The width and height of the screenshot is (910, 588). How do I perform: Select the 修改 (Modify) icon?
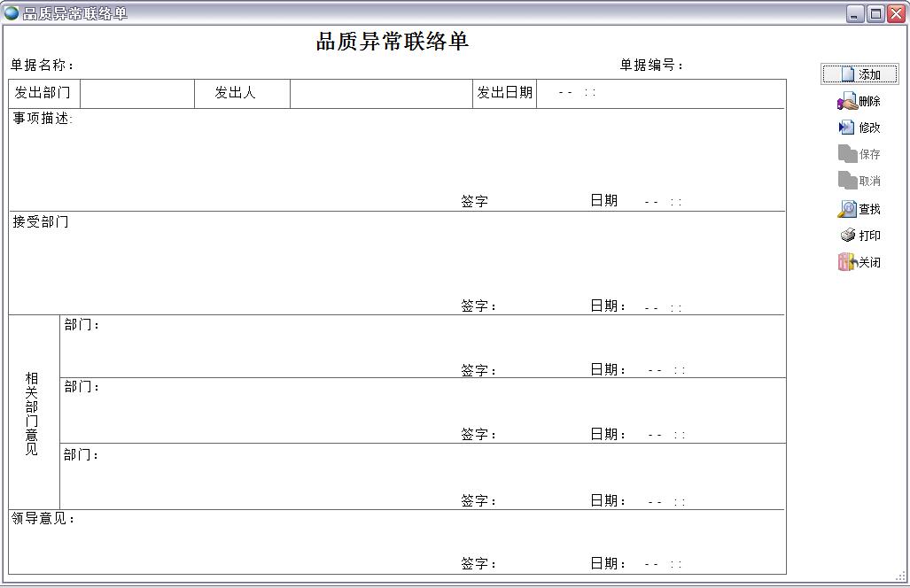click(x=859, y=127)
